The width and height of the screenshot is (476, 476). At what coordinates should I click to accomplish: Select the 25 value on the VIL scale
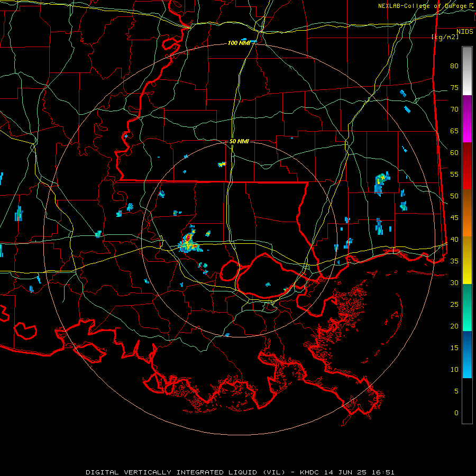tap(454, 304)
